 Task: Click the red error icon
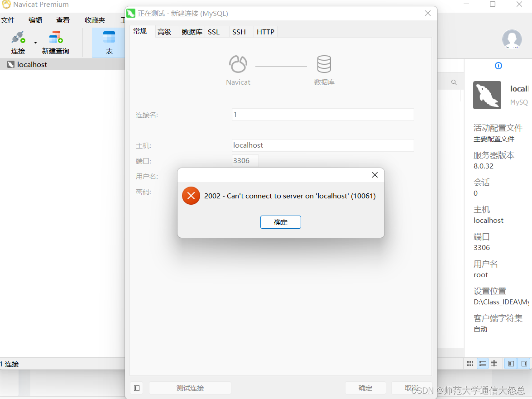[x=191, y=196]
